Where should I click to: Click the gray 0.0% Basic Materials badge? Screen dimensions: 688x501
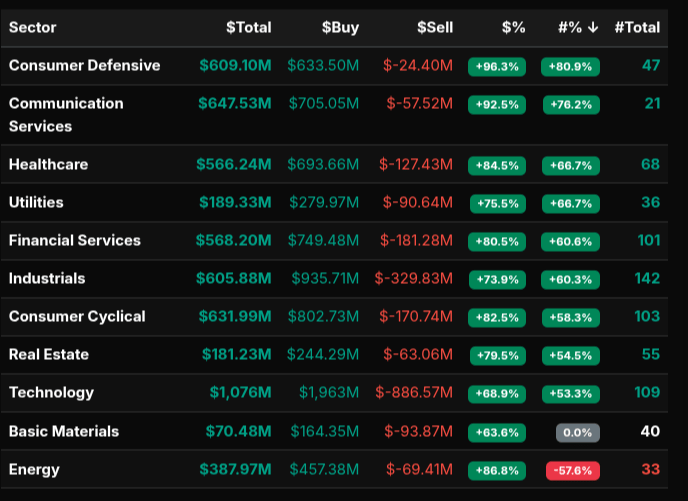(x=577, y=432)
